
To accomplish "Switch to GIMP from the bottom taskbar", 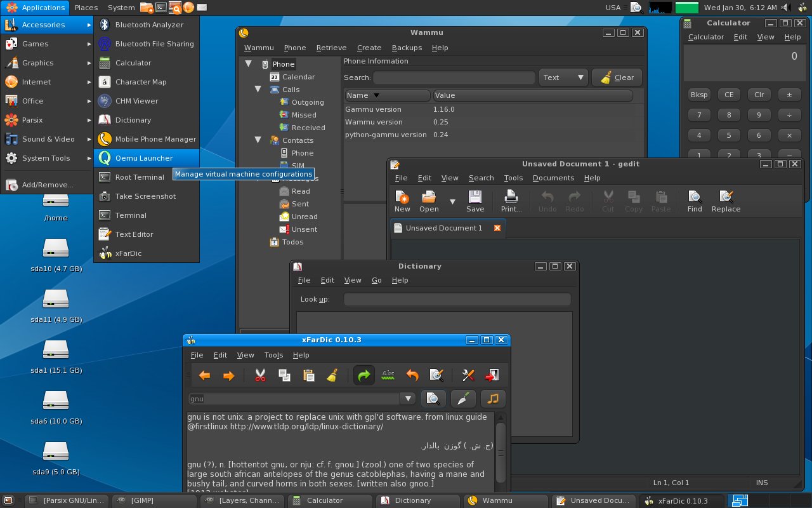I will [x=155, y=500].
